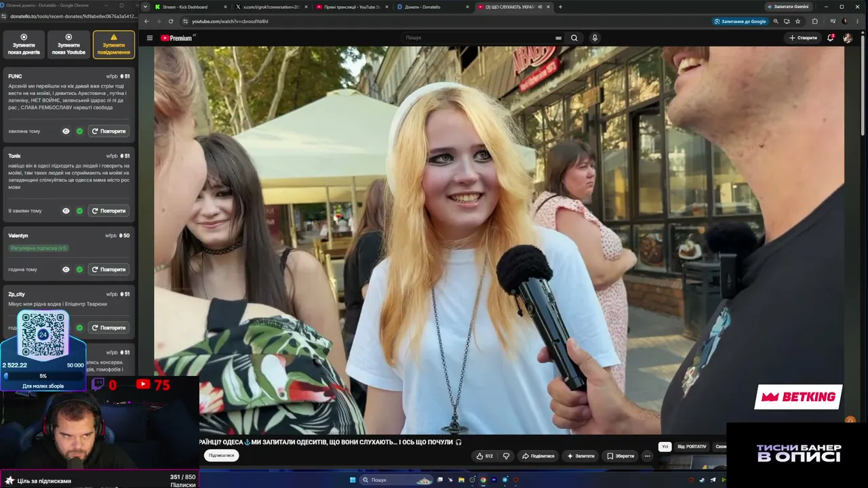Click the video player frame
868x488 pixels.
[499, 240]
